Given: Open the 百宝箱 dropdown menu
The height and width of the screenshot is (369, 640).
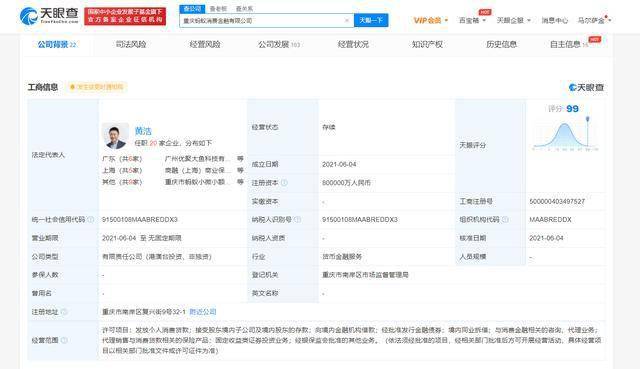Looking at the screenshot, I should [x=472, y=20].
